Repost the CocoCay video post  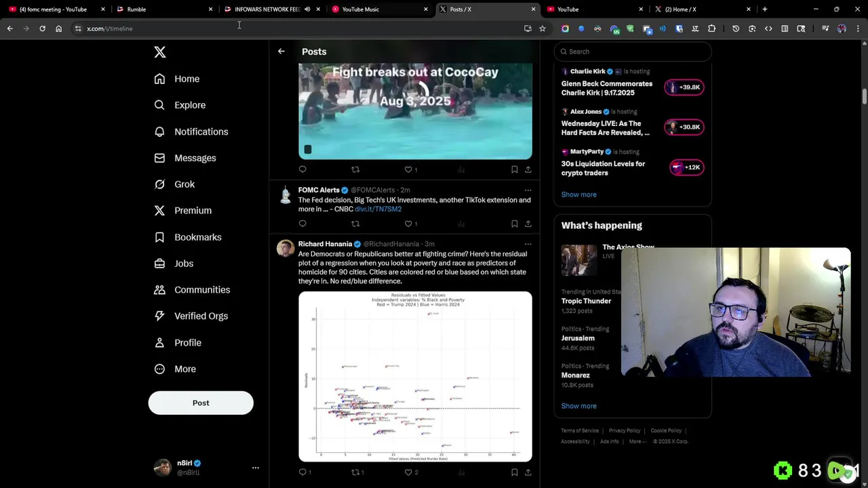pyautogui.click(x=355, y=169)
